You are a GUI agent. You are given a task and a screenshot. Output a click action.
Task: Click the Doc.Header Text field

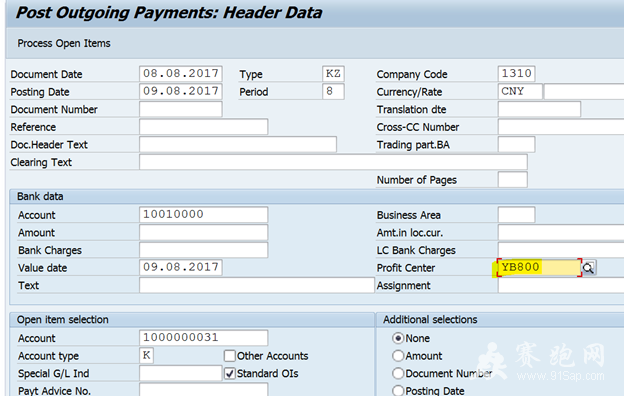click(x=238, y=144)
